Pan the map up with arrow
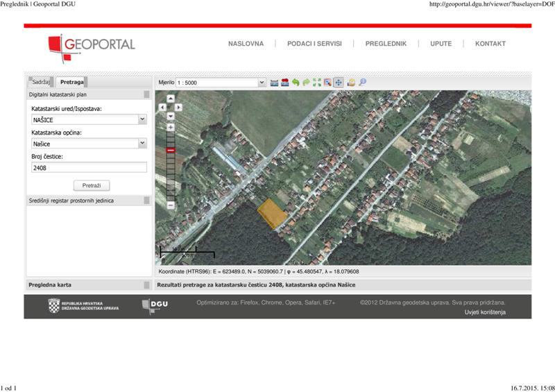The image size is (555, 392). click(170, 99)
